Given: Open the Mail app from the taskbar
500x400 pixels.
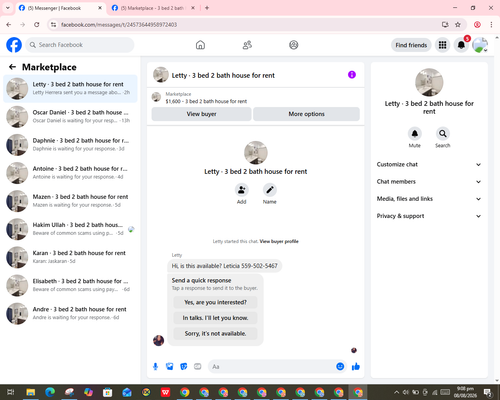Looking at the screenshot, I should coord(127,392).
